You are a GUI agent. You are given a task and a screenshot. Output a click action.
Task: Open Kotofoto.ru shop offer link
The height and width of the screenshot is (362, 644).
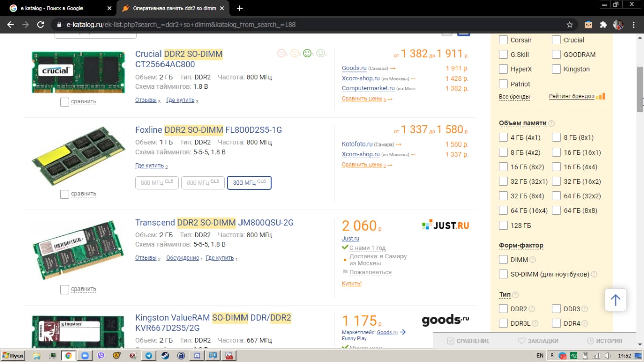pos(357,144)
